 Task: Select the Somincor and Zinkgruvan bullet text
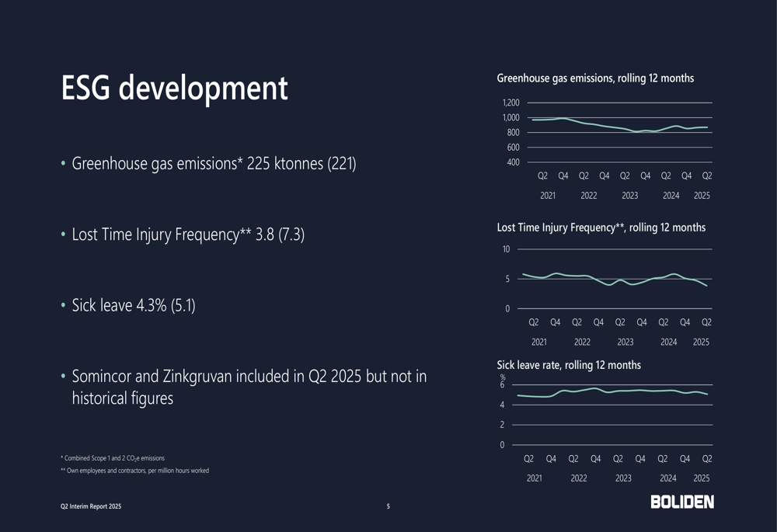(x=249, y=387)
